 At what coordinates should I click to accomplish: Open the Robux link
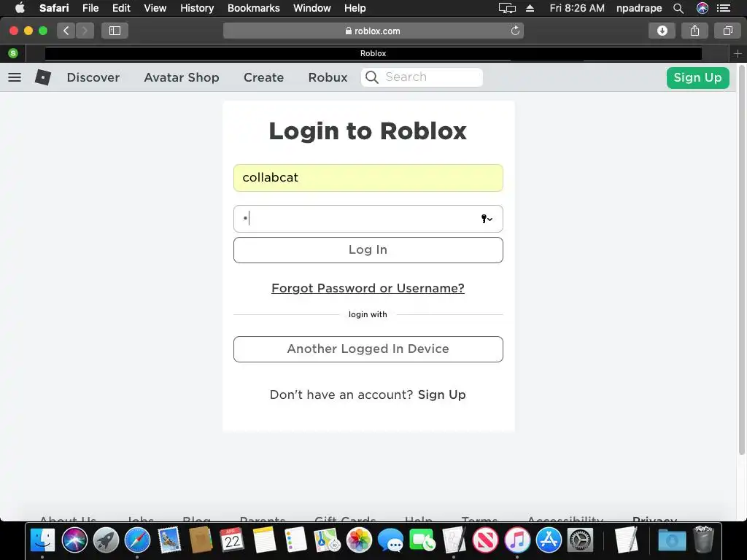pos(328,77)
